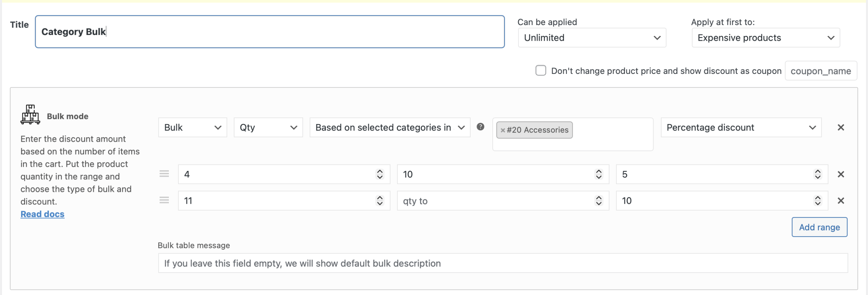Delete the bulk rule with top X icon
The image size is (868, 295).
[841, 127]
